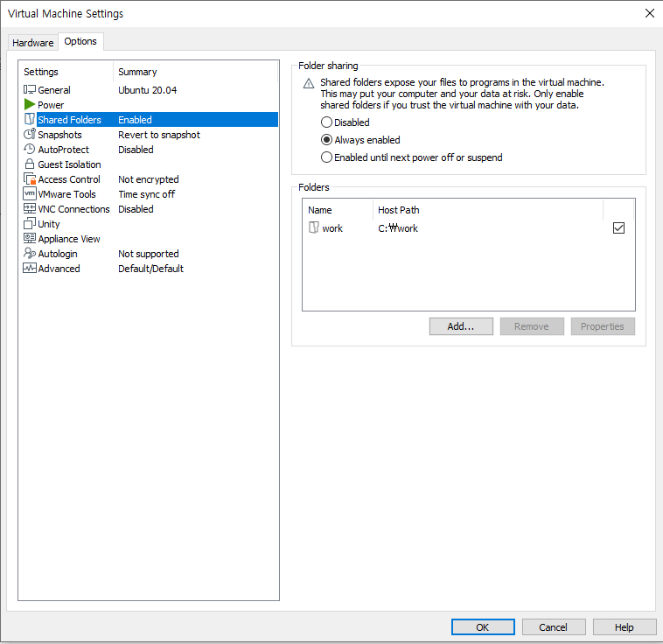Click the green Power play icon

tap(29, 104)
